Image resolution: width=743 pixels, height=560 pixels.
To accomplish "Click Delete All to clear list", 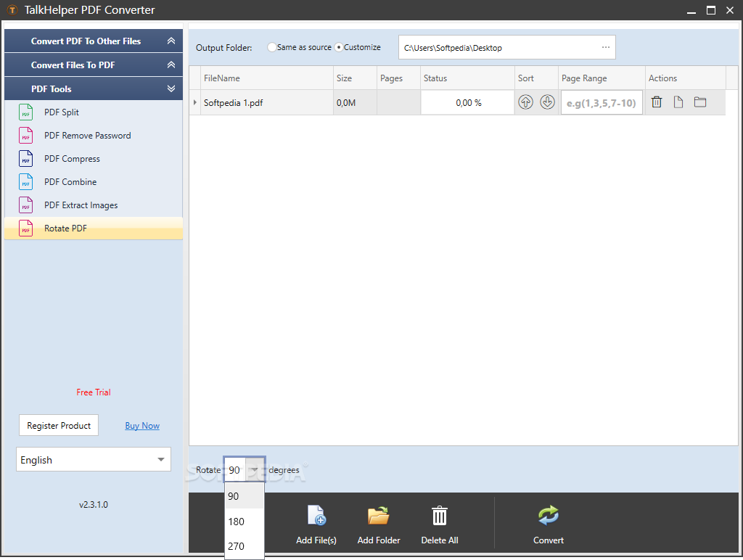I will pos(439,524).
